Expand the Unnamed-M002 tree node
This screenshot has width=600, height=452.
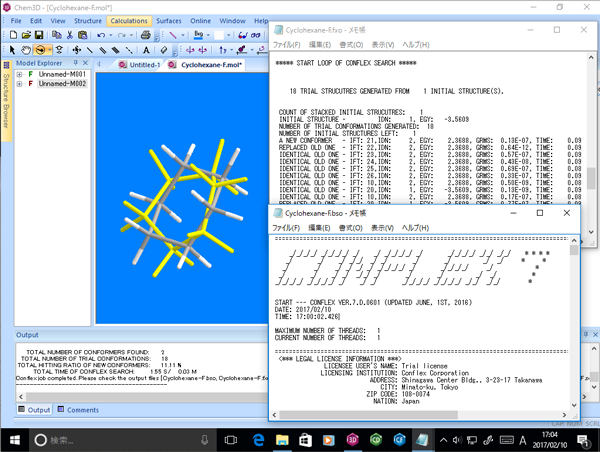pyautogui.click(x=19, y=84)
